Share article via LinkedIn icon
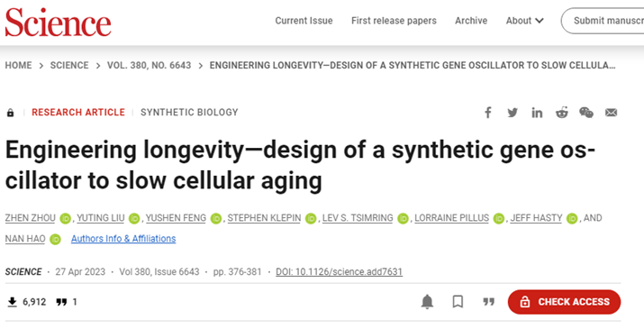 coord(537,113)
